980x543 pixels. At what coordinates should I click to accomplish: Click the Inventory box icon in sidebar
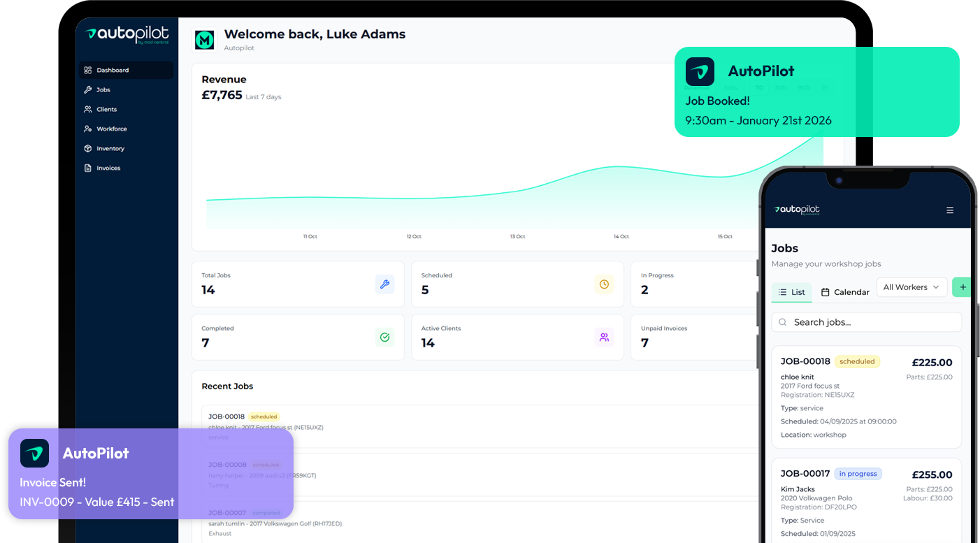pyautogui.click(x=88, y=149)
